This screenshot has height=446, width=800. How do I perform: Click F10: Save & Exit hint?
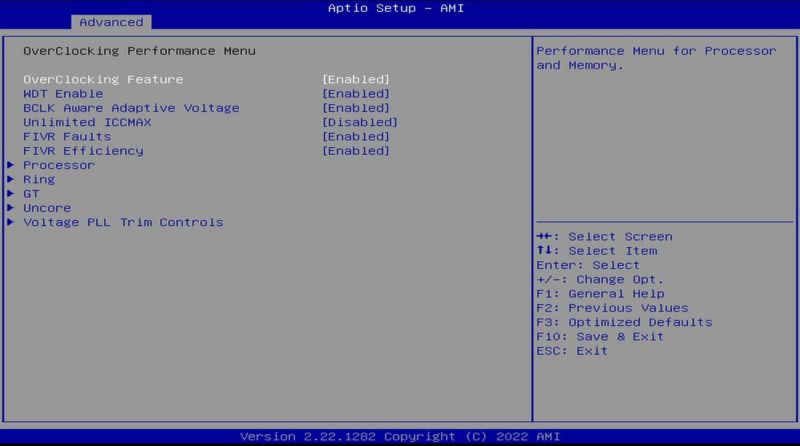tap(600, 337)
